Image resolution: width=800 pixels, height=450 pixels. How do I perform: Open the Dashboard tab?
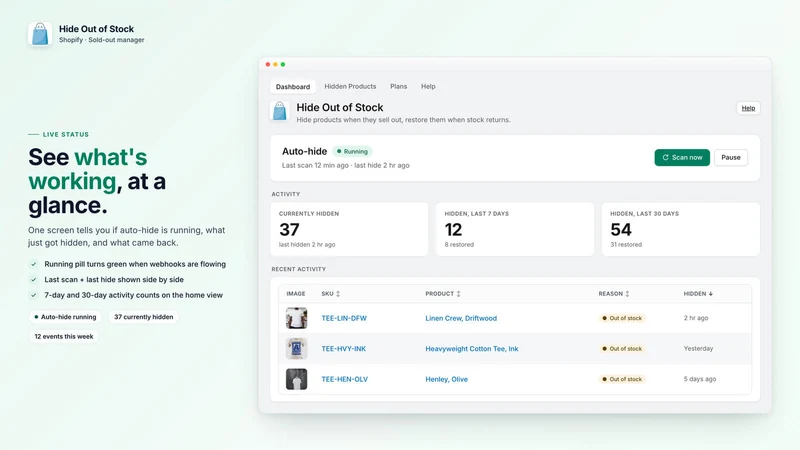(293, 87)
